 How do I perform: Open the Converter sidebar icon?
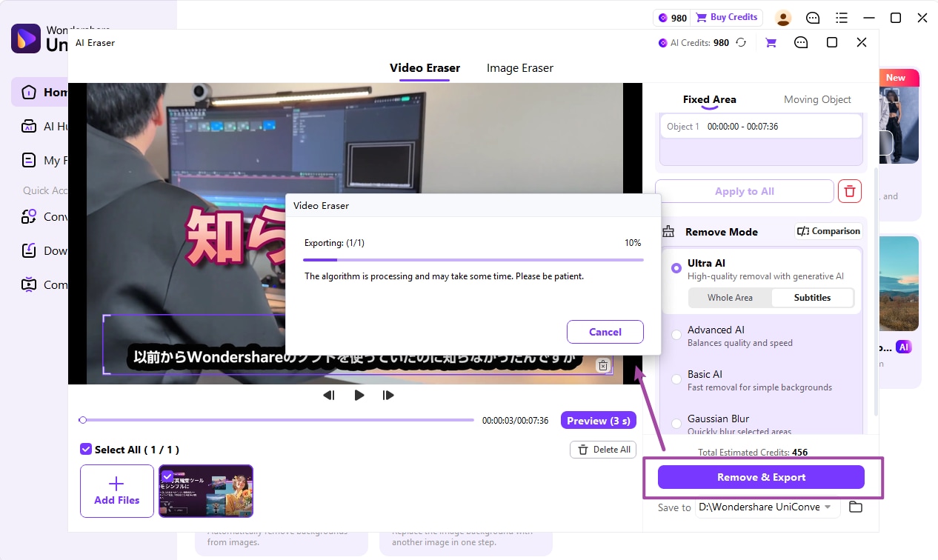(x=29, y=217)
